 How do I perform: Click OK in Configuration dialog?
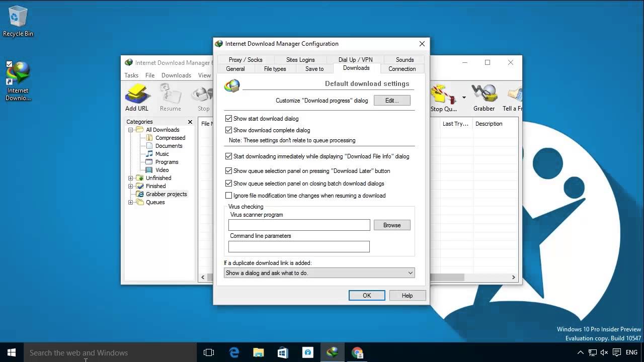367,296
